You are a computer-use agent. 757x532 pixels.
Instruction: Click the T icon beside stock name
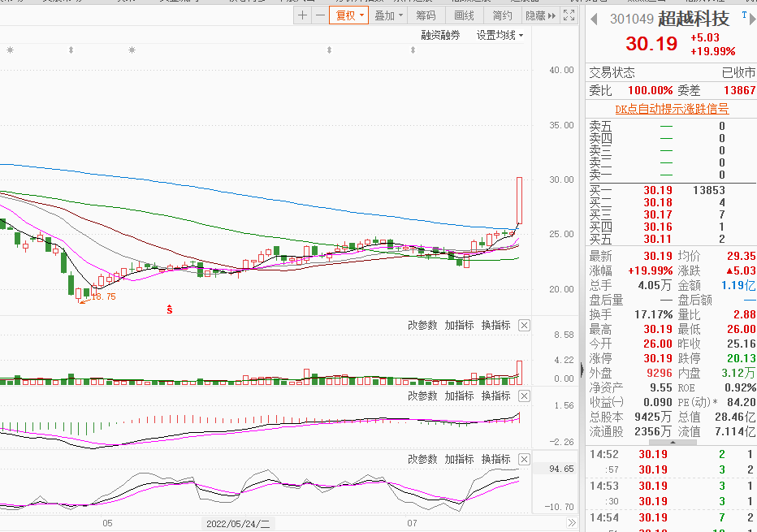(x=744, y=15)
